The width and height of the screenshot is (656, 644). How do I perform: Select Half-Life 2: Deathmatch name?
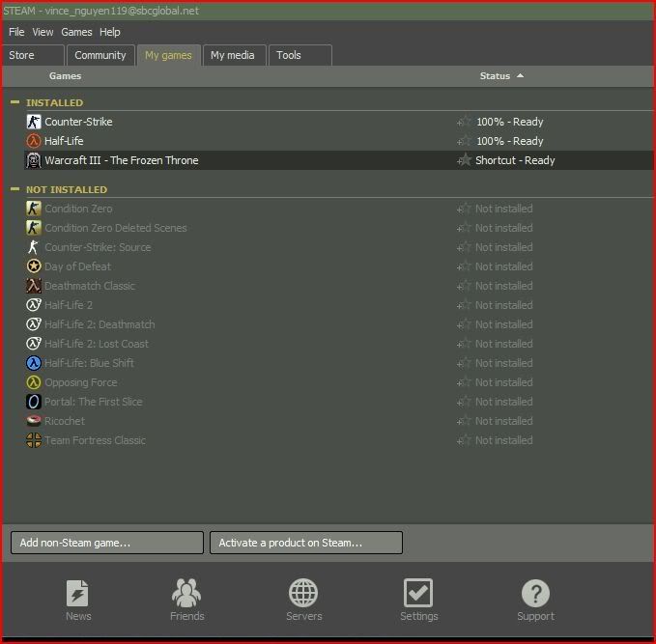click(x=100, y=324)
